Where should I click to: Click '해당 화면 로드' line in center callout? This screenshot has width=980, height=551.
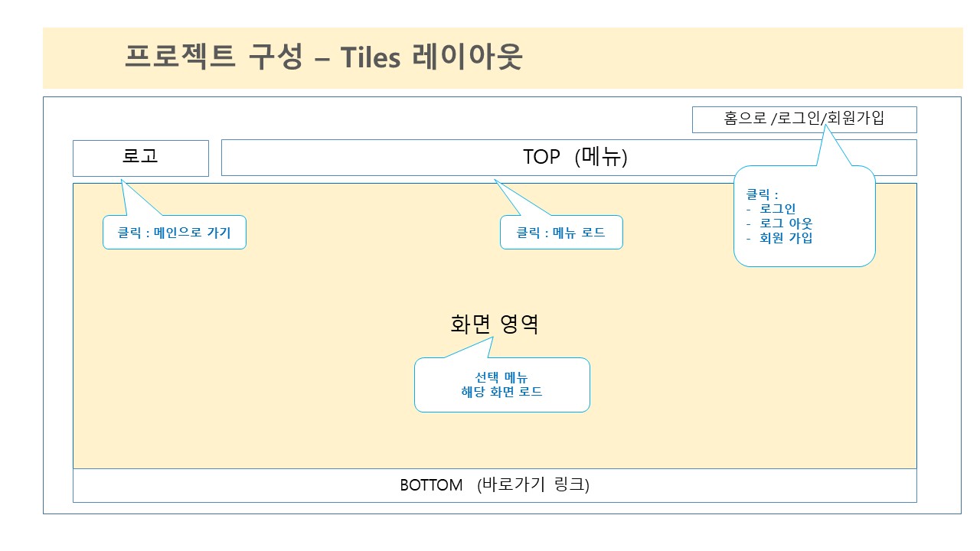(x=502, y=392)
